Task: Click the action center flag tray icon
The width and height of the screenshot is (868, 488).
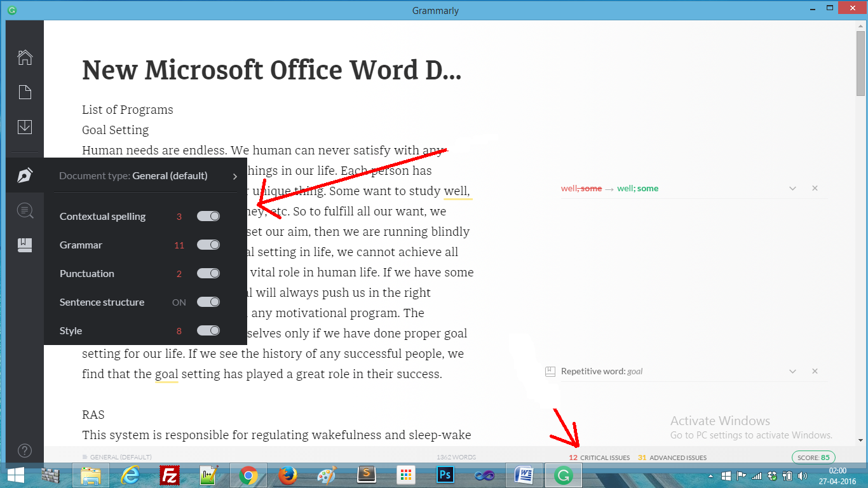Action: click(741, 475)
